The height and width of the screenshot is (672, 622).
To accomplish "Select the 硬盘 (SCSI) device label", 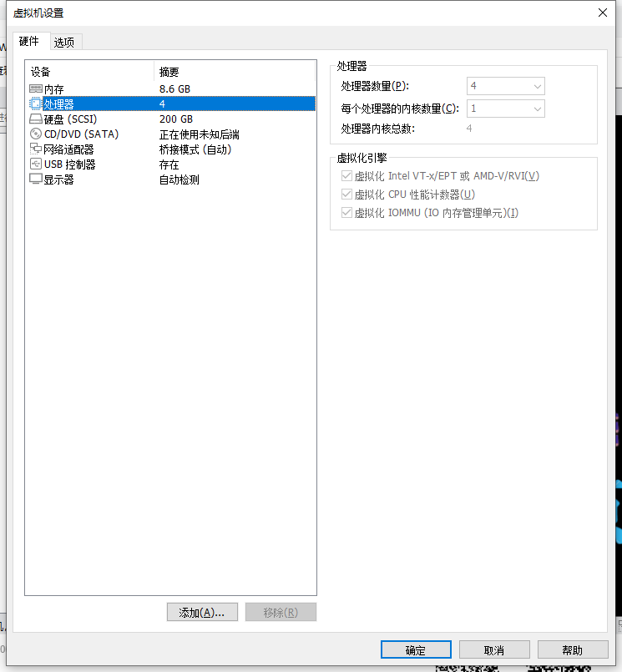I will click(x=71, y=119).
